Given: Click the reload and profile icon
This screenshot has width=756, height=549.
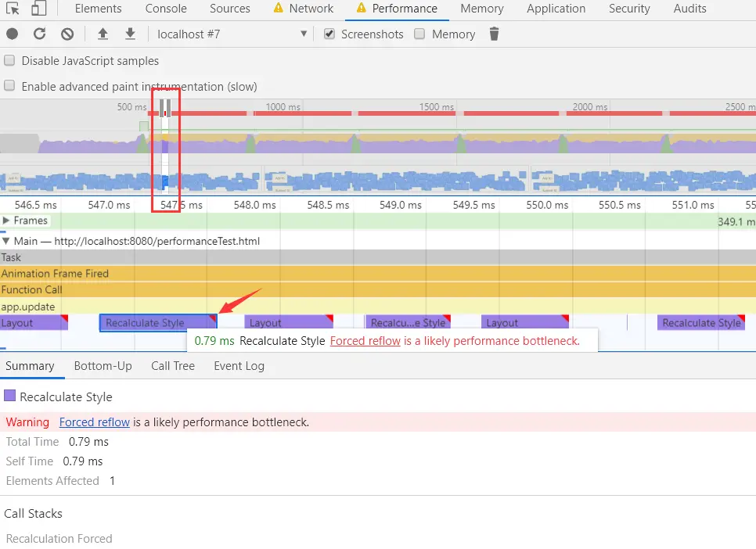Looking at the screenshot, I should point(40,34).
